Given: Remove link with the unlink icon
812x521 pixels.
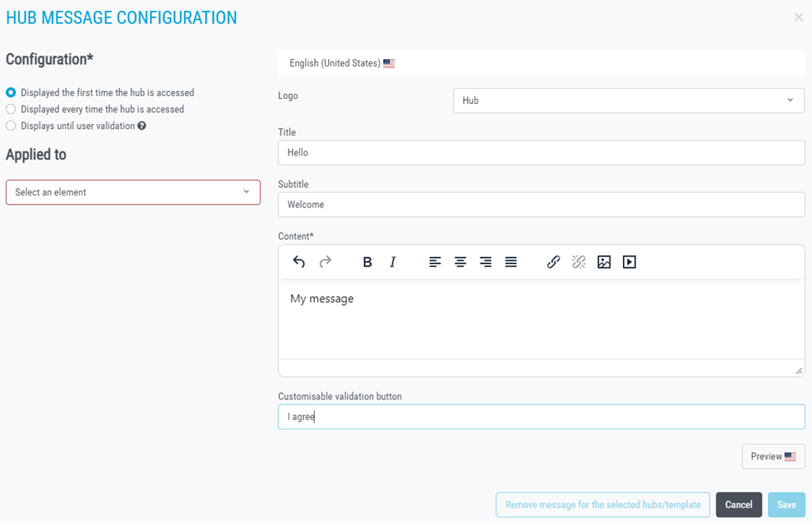Looking at the screenshot, I should point(579,262).
